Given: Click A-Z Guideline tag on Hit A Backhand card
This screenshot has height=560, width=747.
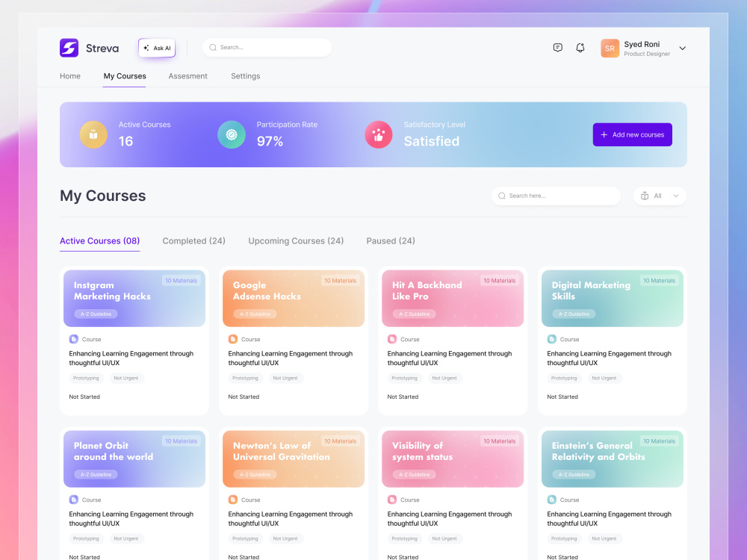Looking at the screenshot, I should click(414, 314).
